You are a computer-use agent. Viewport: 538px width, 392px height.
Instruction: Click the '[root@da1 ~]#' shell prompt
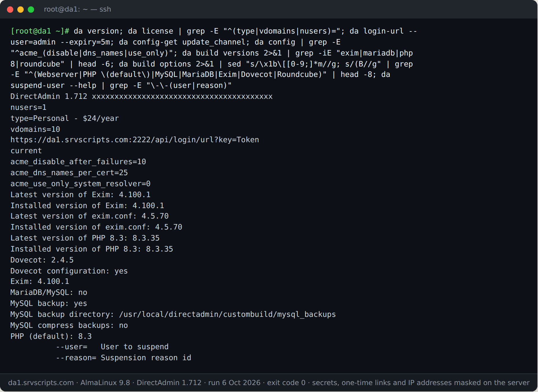pyautogui.click(x=40, y=31)
